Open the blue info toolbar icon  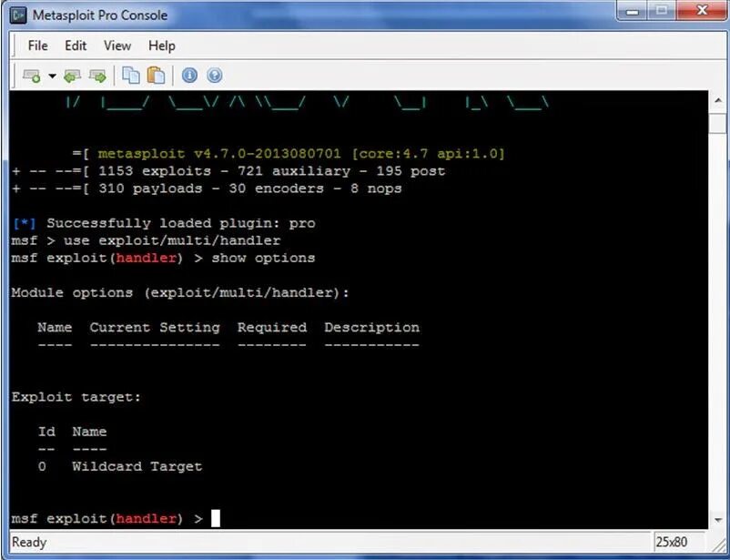tap(189, 75)
